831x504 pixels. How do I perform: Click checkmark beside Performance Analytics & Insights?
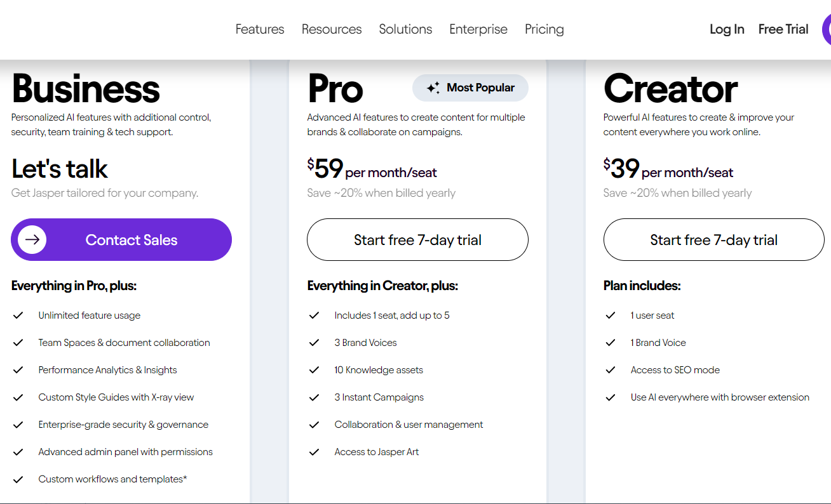(18, 370)
